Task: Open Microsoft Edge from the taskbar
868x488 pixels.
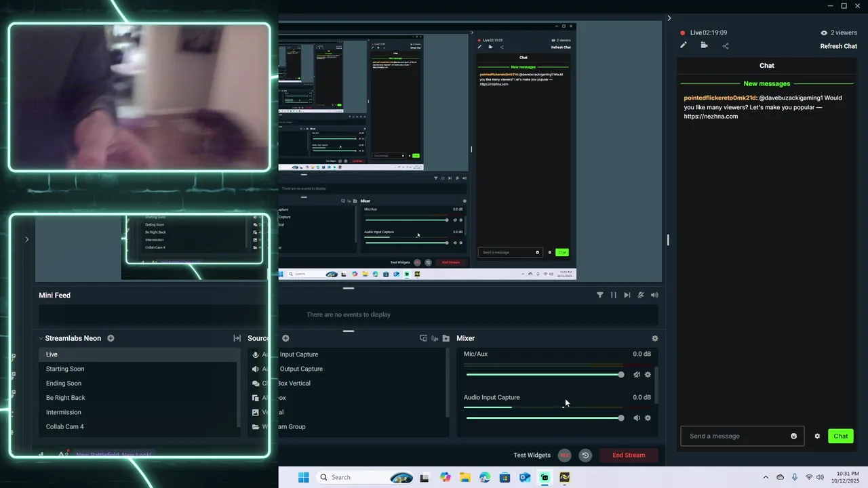Action: [485, 477]
